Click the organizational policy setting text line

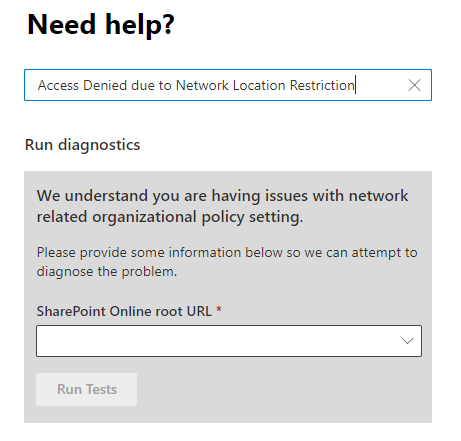coord(170,217)
